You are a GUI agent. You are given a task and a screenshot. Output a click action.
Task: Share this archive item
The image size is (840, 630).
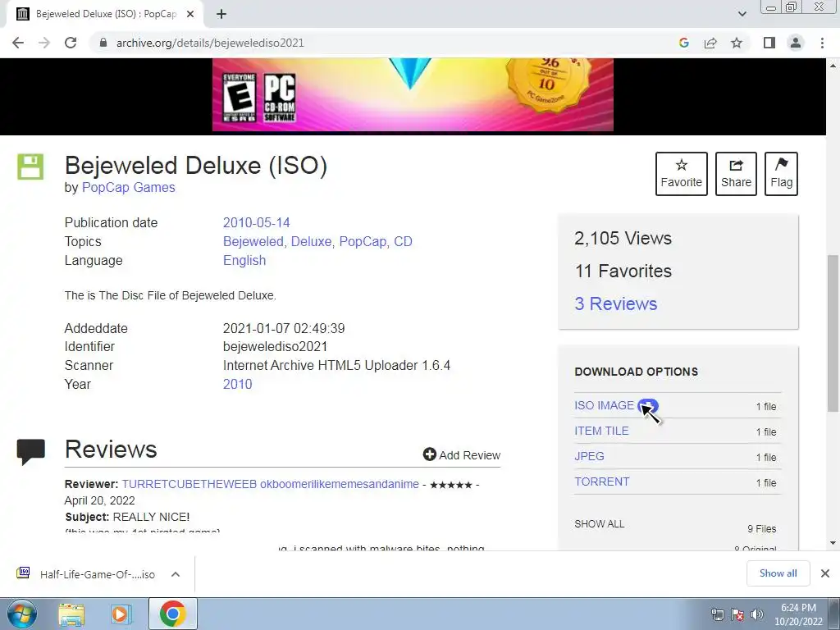[736, 174]
